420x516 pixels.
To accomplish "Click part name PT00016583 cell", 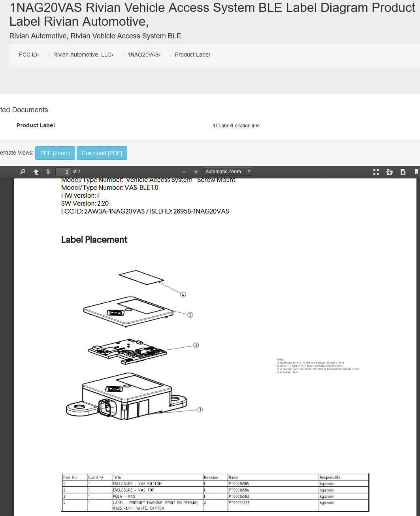I will tap(273, 496).
